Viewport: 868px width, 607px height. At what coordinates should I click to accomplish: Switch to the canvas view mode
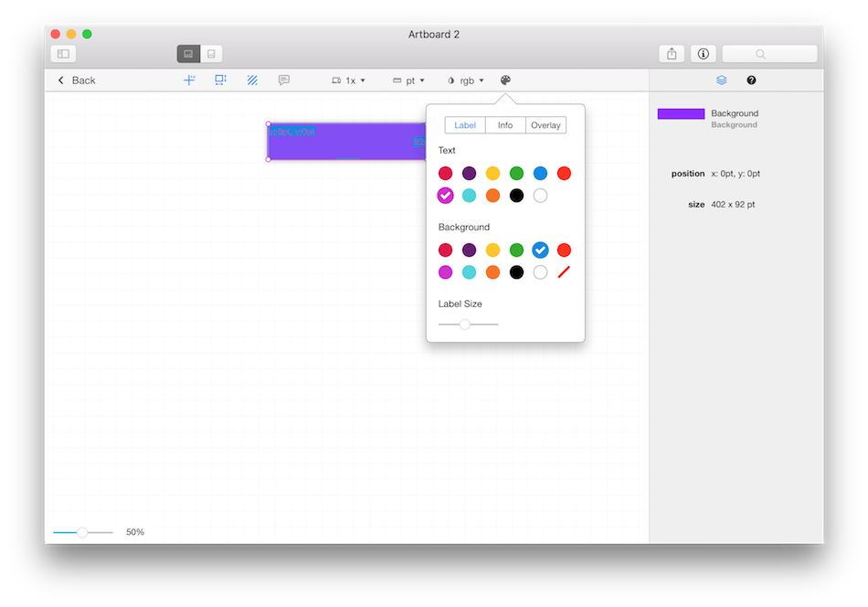point(188,54)
